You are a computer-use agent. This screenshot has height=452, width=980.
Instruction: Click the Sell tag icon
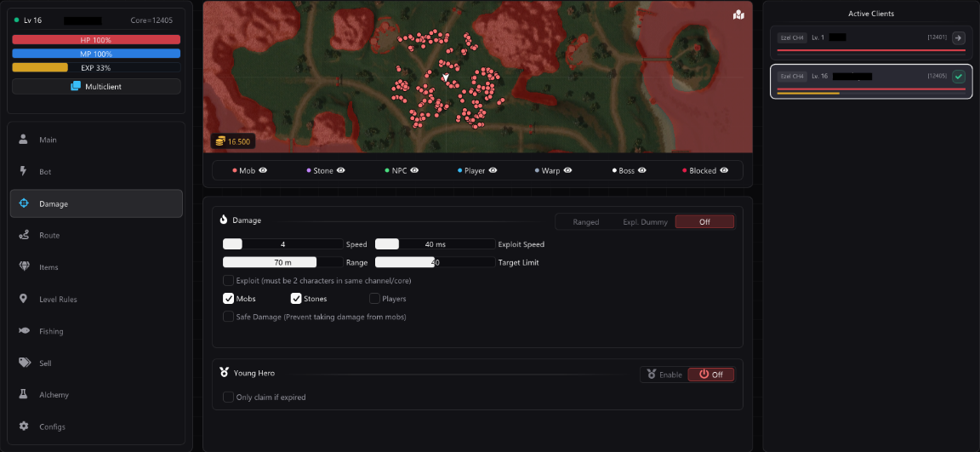24,363
